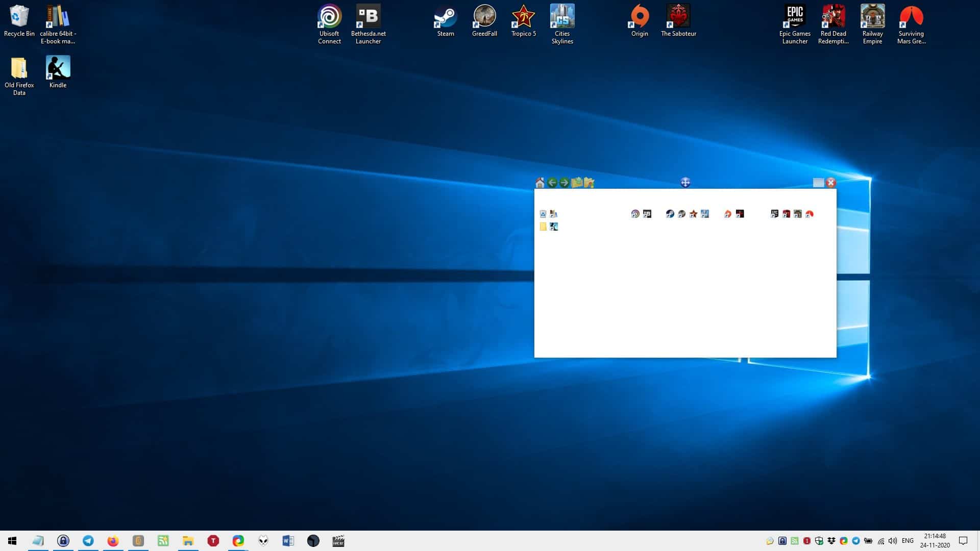Viewport: 980px width, 551px height.
Task: Click the Windows Security shield tray icon
Action: tap(819, 541)
